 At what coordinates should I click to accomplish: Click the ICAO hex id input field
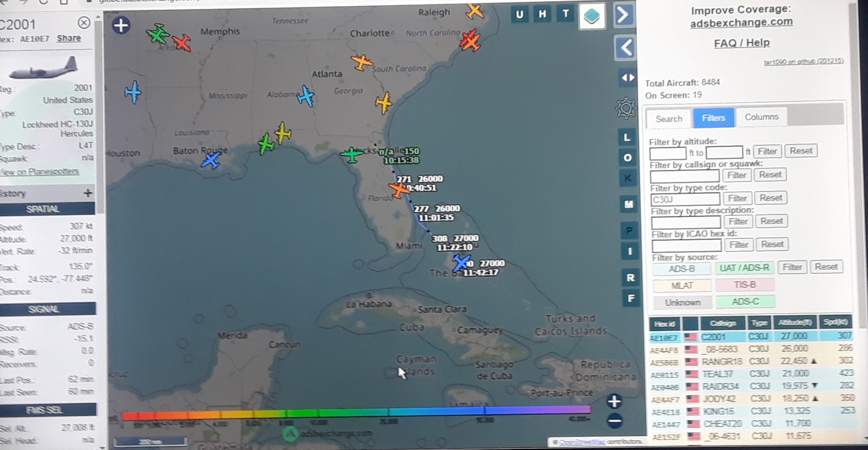pyautogui.click(x=687, y=246)
